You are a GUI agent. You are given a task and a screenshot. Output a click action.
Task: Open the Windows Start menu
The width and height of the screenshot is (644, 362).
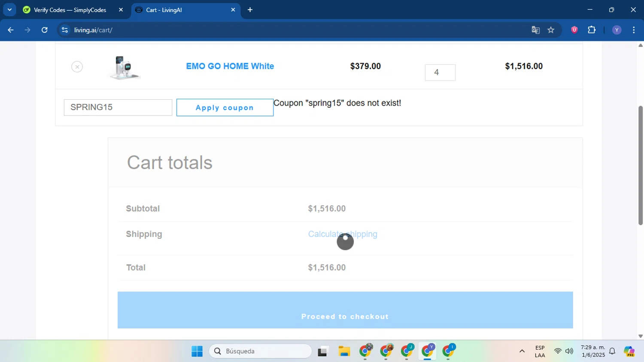click(x=197, y=351)
